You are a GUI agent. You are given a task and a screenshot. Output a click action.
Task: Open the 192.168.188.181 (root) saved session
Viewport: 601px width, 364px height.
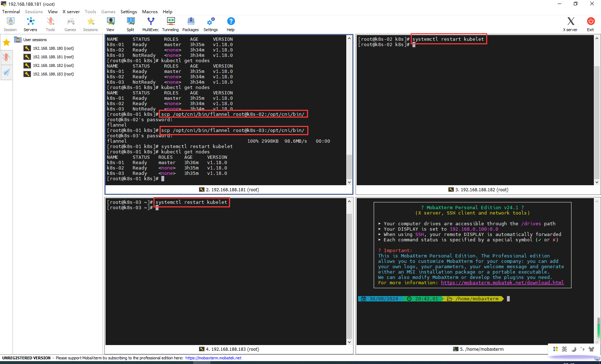click(53, 57)
